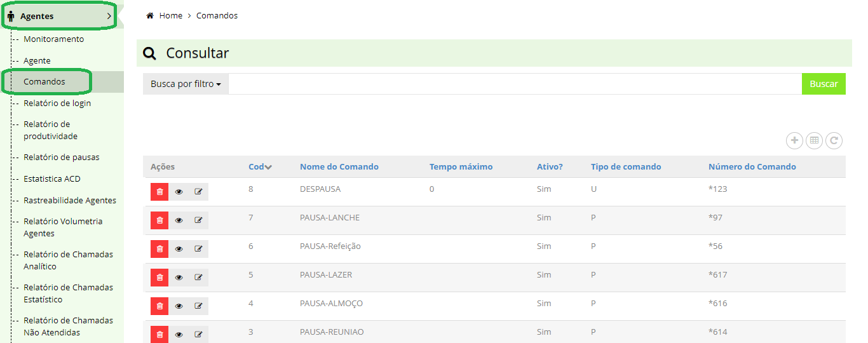The width and height of the screenshot is (868, 343).
Task: Select Comandos in sidebar
Action: click(x=44, y=81)
